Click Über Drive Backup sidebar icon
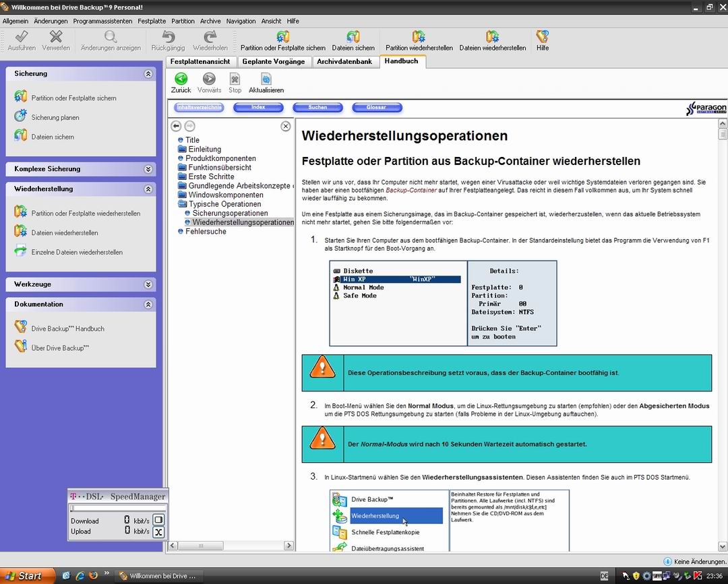 20,346
